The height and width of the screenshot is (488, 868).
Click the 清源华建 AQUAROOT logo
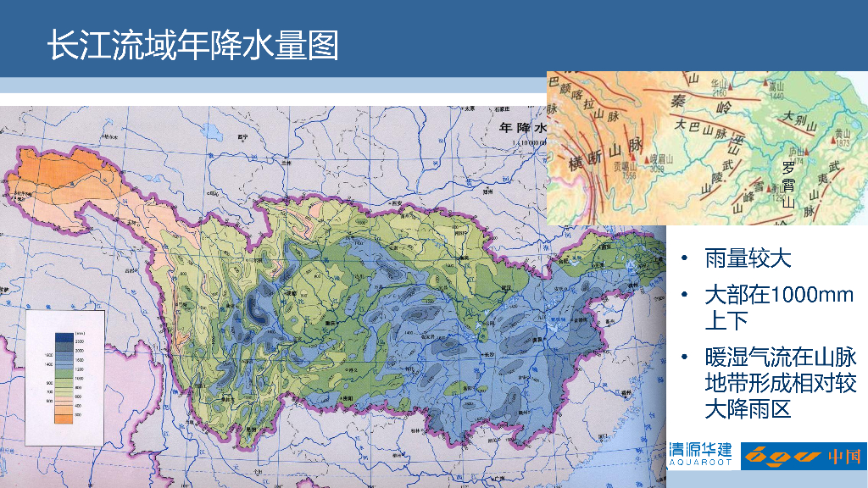(x=701, y=454)
